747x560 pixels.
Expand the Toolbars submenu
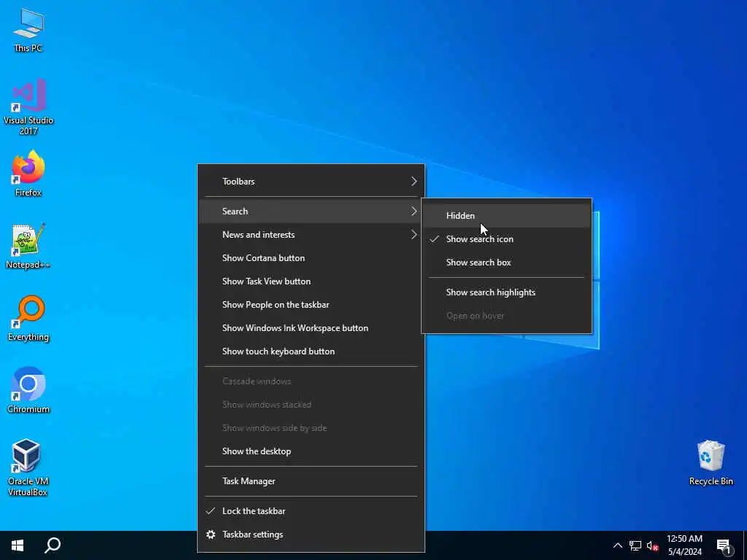click(x=311, y=182)
